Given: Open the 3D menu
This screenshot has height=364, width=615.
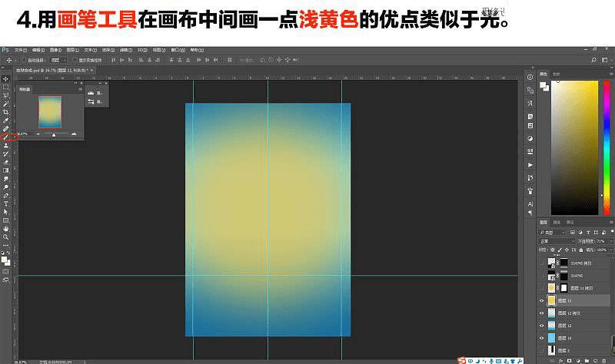Looking at the screenshot, I should [142, 50].
